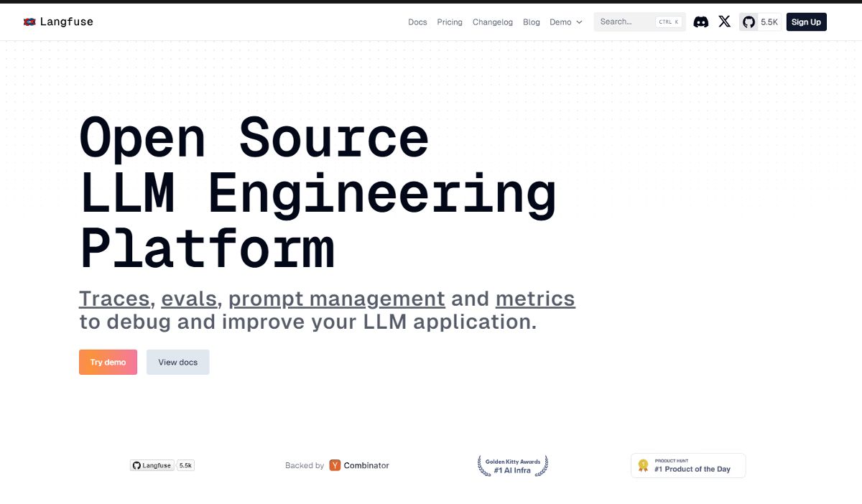862x504 pixels.
Task: Open the Traces link in the headline
Action: tap(113, 298)
